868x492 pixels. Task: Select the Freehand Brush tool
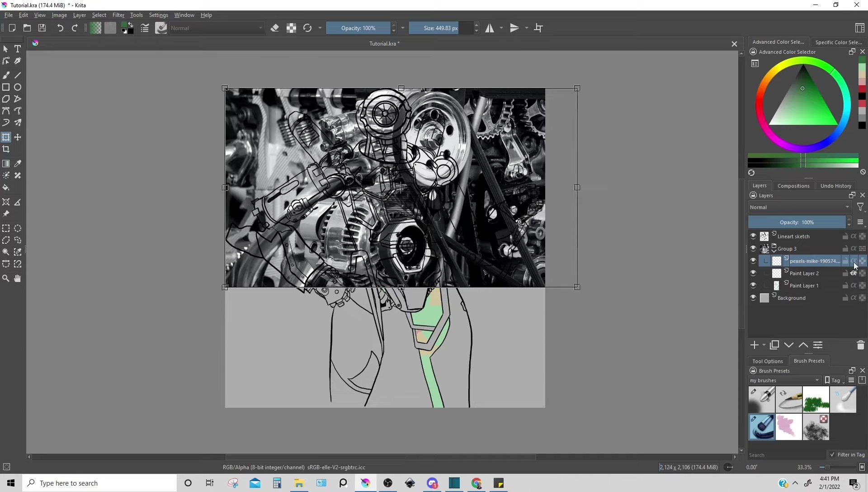6,75
